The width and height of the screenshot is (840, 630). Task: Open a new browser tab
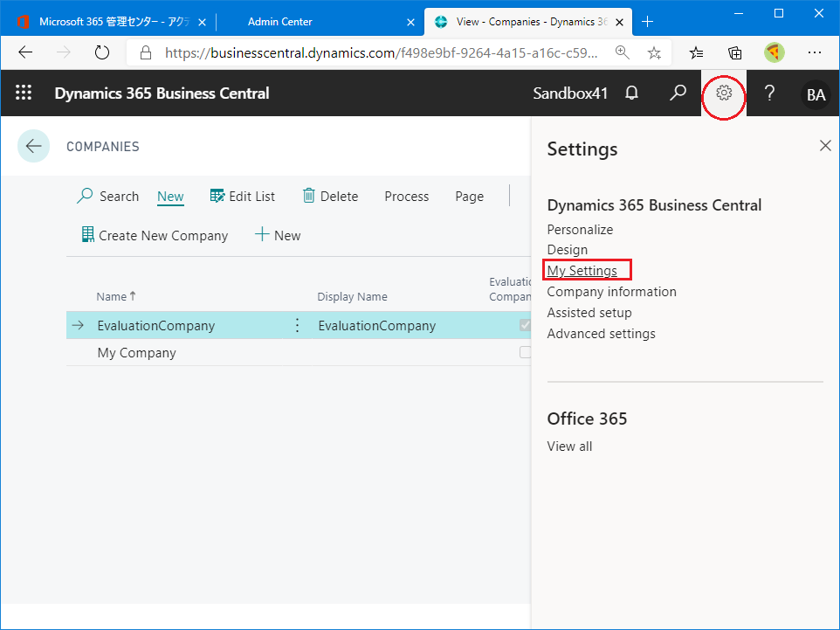647,22
